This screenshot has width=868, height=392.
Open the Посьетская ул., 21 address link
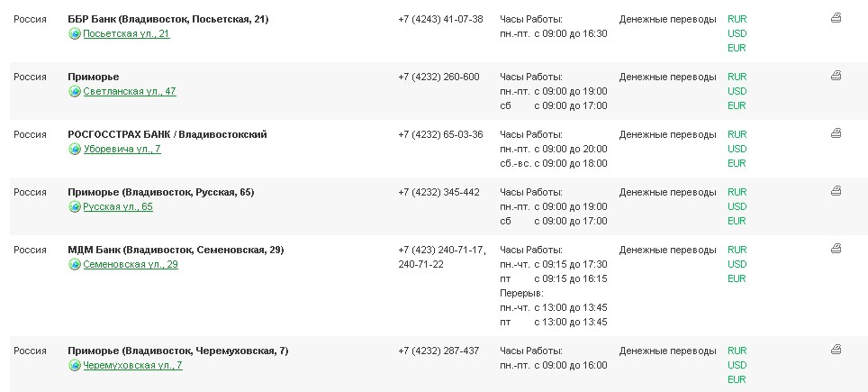pos(126,33)
